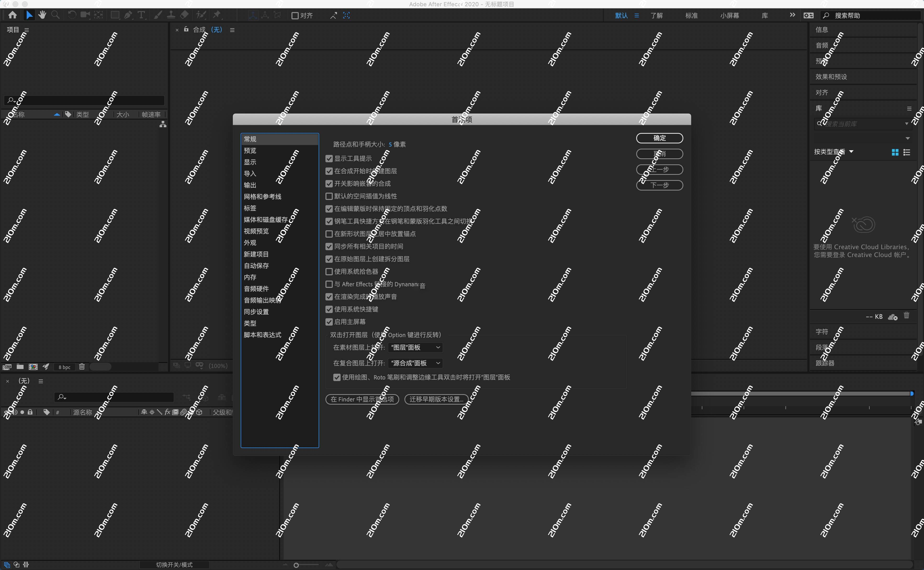Select 导入 in preferences category list
The width and height of the screenshot is (924, 570).
point(280,174)
